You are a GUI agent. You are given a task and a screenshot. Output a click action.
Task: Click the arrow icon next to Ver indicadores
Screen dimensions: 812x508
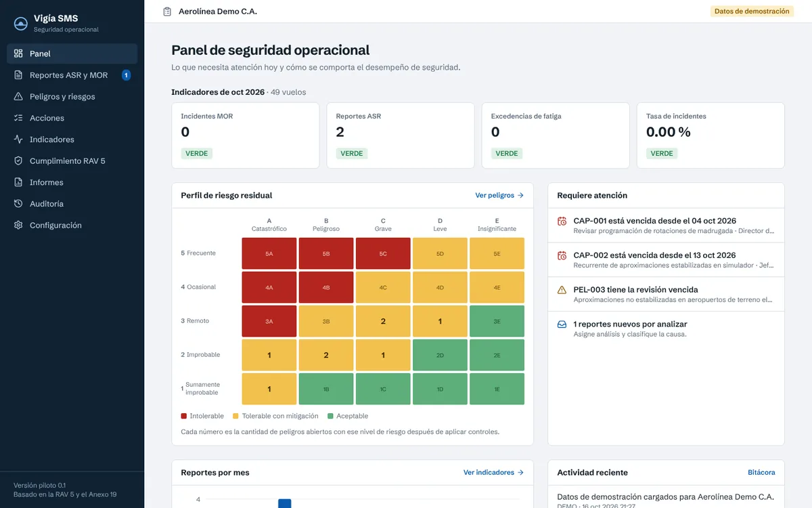click(520, 473)
